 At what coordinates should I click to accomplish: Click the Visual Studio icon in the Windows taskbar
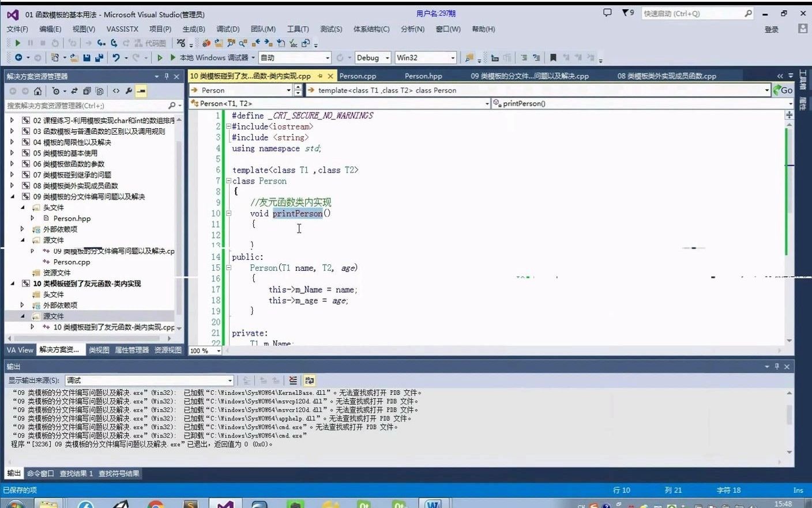[x=225, y=504]
